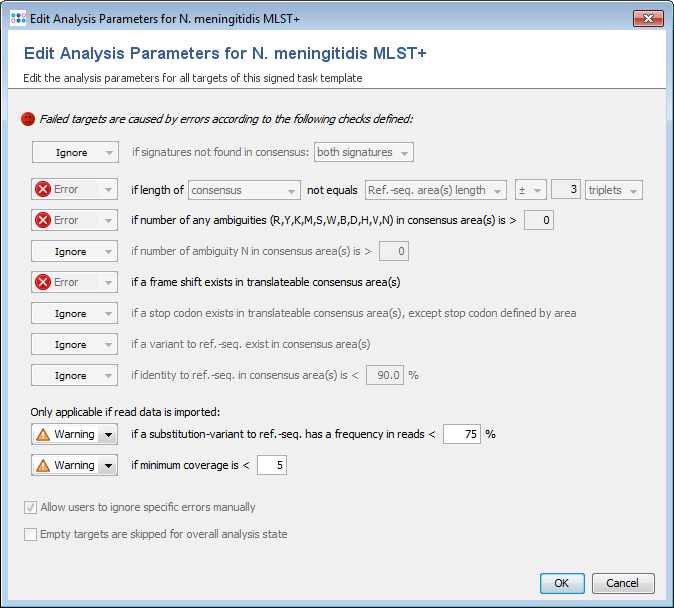The height and width of the screenshot is (608, 674).
Task: Click the Cancel button
Action: pyautogui.click(x=623, y=583)
